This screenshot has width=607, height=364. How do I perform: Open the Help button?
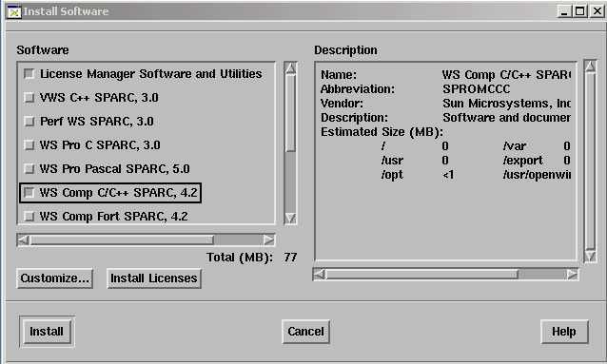[x=564, y=332]
